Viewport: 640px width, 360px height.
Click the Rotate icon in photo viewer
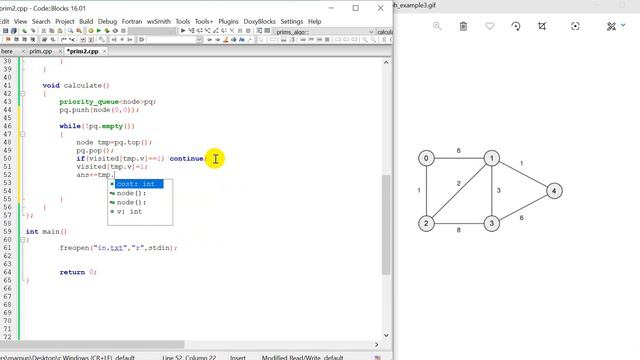[516, 26]
